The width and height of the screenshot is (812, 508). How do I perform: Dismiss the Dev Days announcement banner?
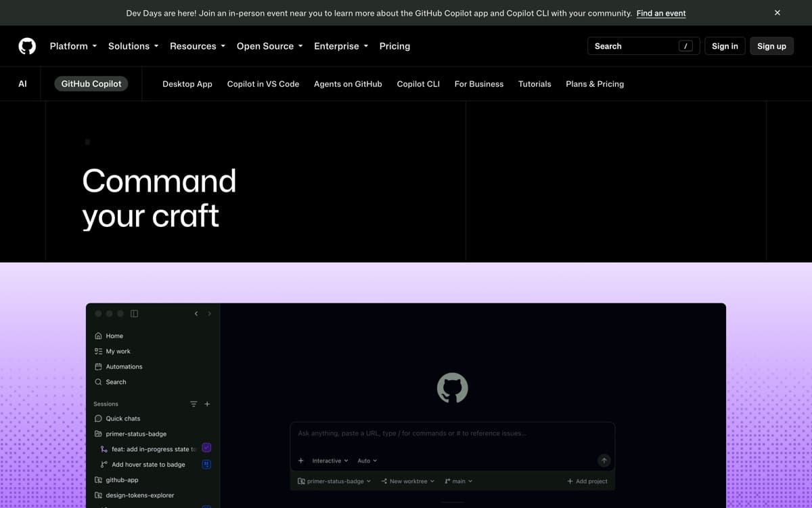pos(777,13)
